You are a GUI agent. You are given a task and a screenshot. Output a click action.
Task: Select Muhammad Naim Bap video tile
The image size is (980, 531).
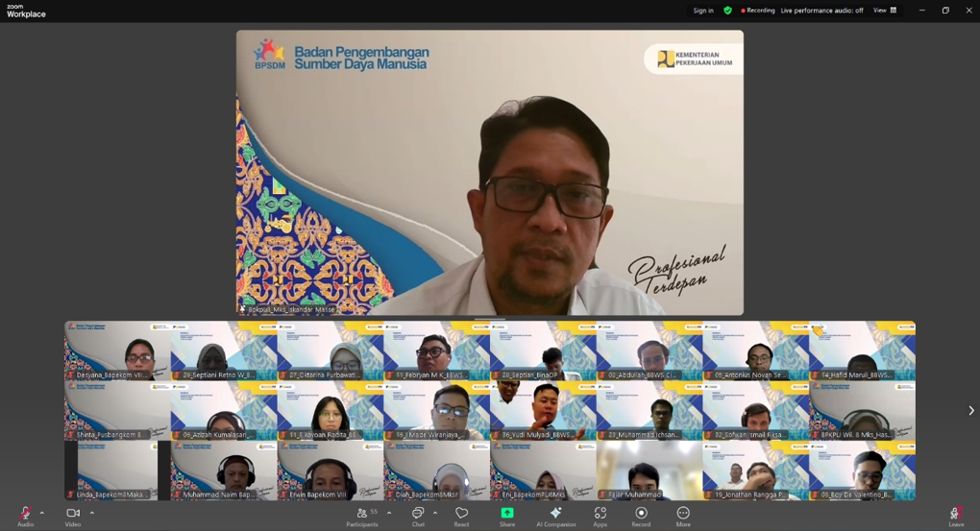(224, 471)
